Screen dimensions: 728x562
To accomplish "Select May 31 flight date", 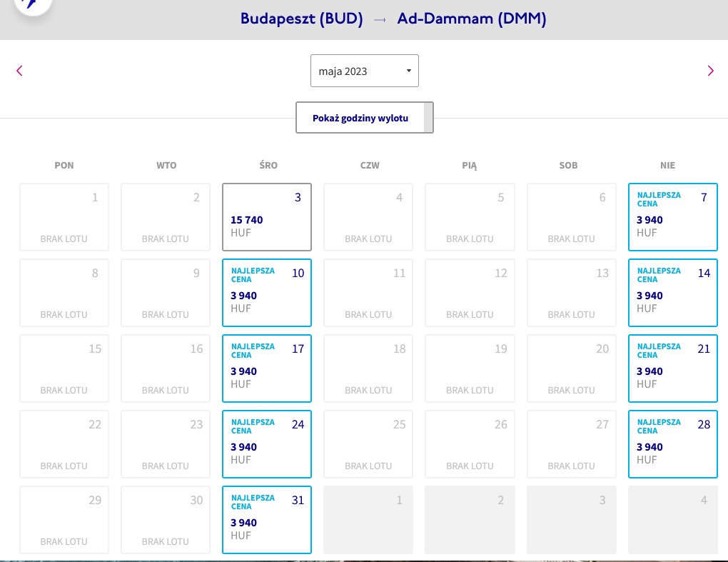I will tap(267, 520).
